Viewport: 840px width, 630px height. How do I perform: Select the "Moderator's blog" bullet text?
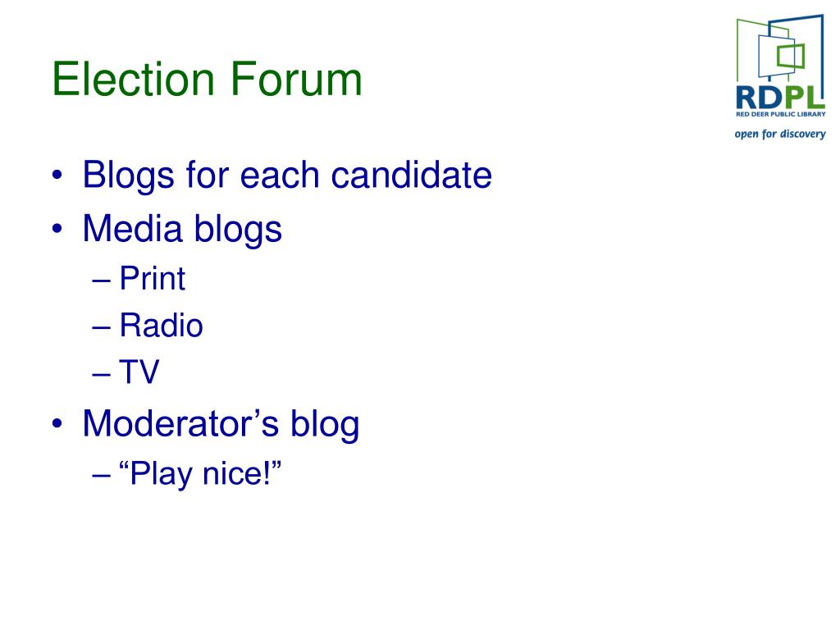[x=221, y=424]
